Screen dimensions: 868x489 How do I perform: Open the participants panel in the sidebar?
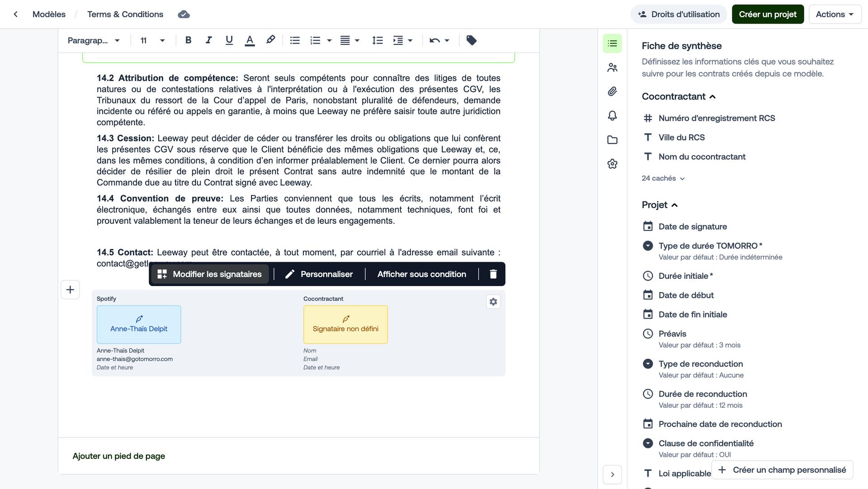tap(612, 68)
